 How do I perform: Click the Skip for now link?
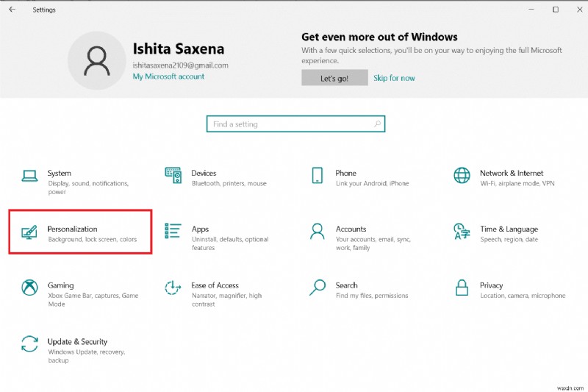click(x=394, y=78)
